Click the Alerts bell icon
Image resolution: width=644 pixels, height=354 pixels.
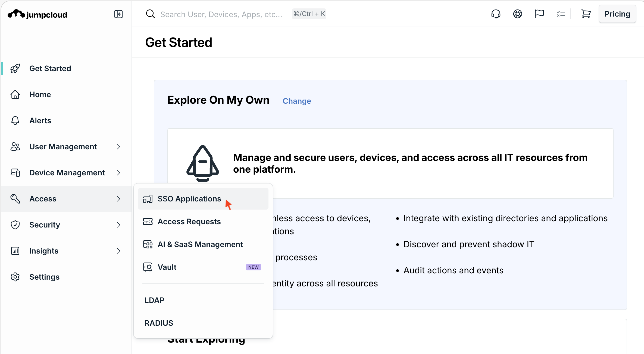coord(15,121)
